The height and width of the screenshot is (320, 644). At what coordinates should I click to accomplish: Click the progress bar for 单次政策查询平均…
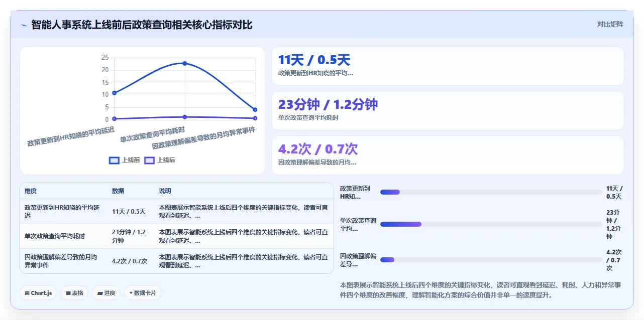[491, 224]
